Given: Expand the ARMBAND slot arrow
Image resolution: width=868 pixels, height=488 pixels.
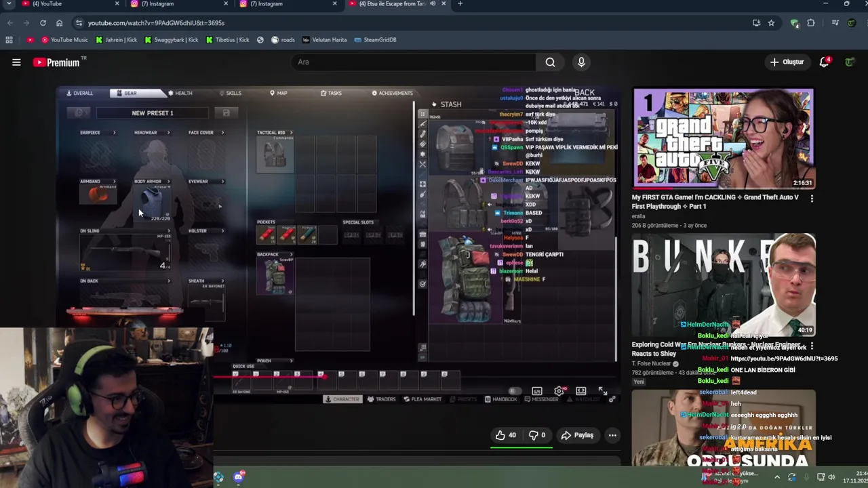Looking at the screenshot, I should [x=114, y=182].
